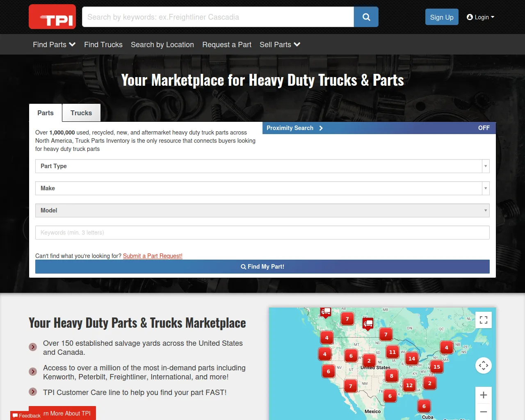Select the map cluster marker 8
This screenshot has height=420, width=525.
[x=392, y=376]
